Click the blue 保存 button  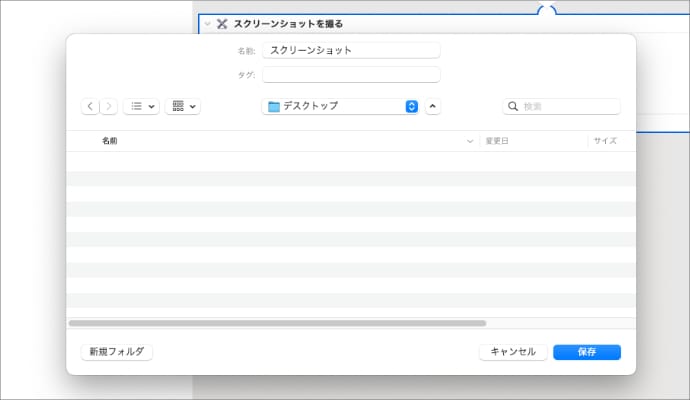click(587, 352)
